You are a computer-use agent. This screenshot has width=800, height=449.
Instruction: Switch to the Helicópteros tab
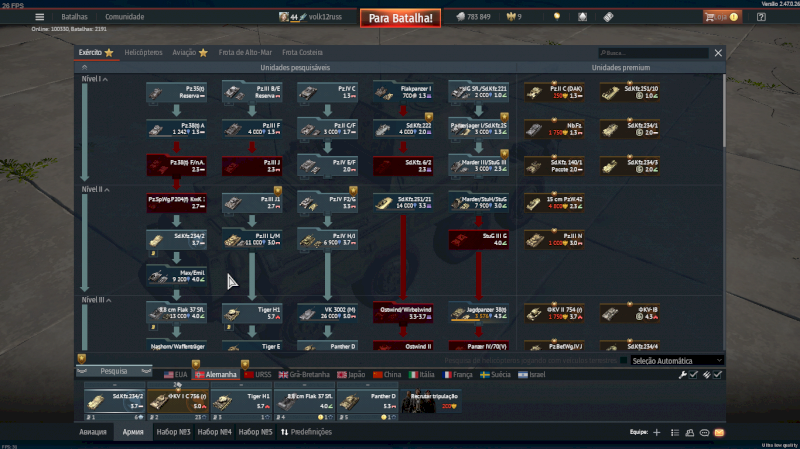(x=141, y=52)
